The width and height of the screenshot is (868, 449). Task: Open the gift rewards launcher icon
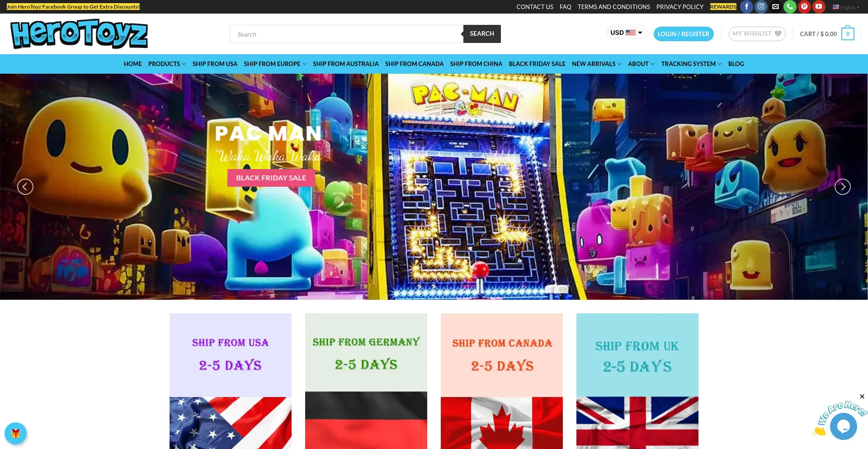(x=16, y=433)
